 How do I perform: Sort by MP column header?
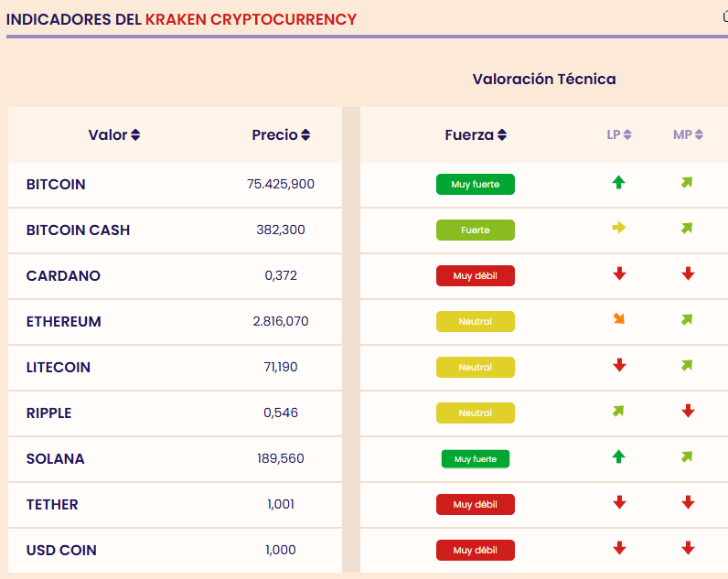(688, 135)
